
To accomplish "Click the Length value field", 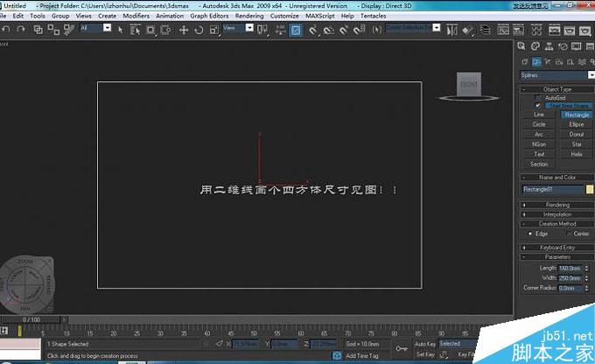I will [570, 269].
